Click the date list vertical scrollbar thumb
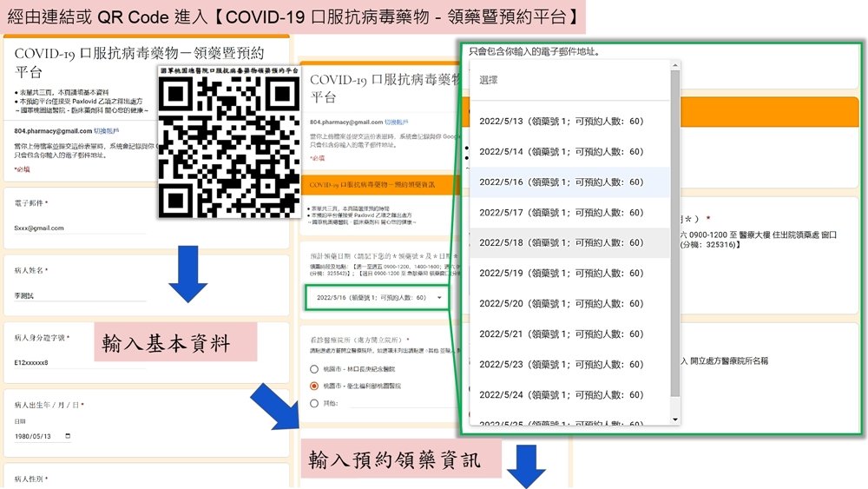Viewport: 868px width, 489px height. coord(674,233)
